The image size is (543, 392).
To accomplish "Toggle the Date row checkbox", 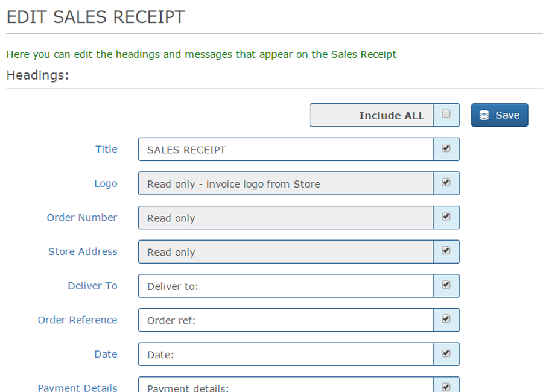I will pos(446,353).
